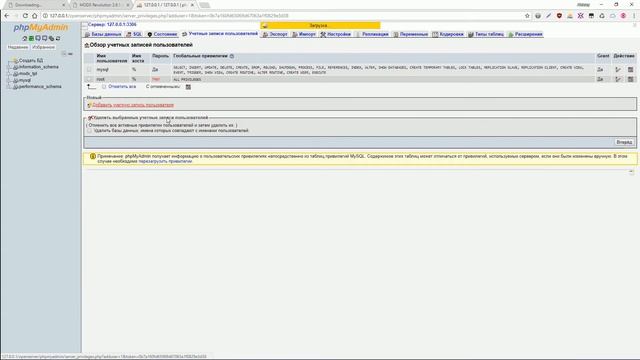Open 'Базы данных' tab
Viewport: 640px width, 360px height.
click(x=103, y=34)
